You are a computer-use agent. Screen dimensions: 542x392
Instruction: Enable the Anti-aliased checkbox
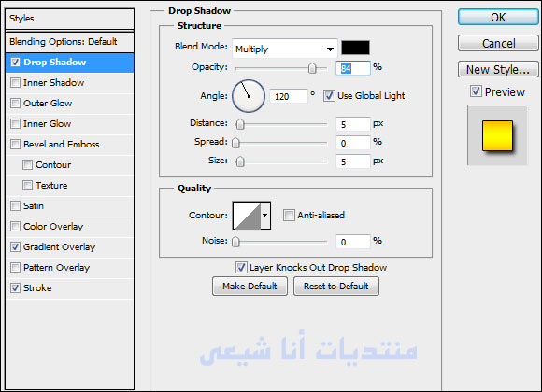(289, 216)
